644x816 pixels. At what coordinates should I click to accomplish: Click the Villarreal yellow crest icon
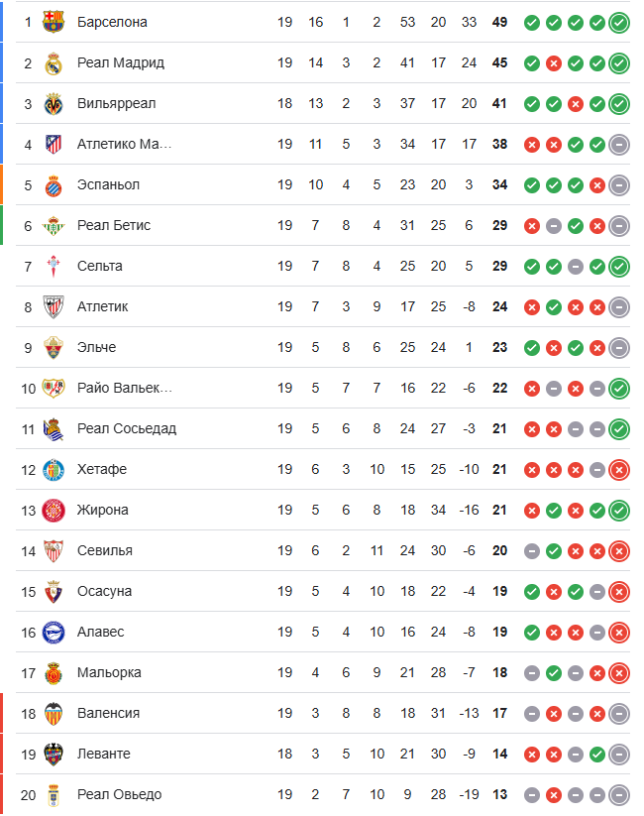coord(54,103)
